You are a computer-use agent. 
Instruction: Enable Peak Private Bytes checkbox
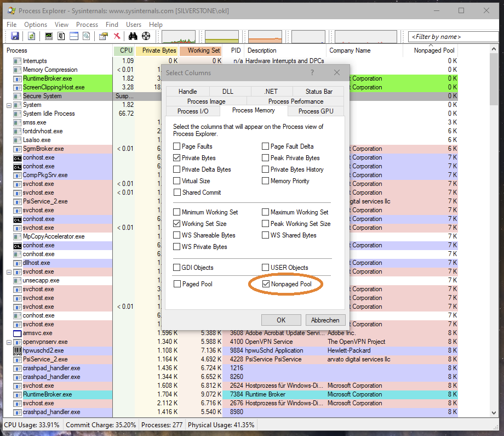265,158
